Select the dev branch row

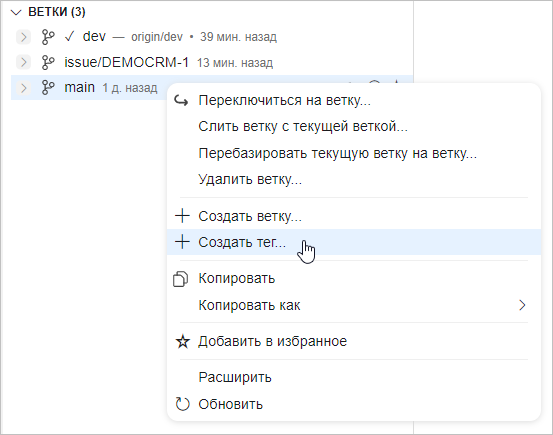(212, 37)
